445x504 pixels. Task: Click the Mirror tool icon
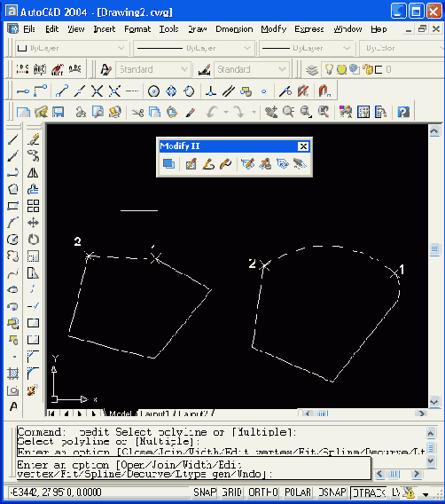point(33,173)
